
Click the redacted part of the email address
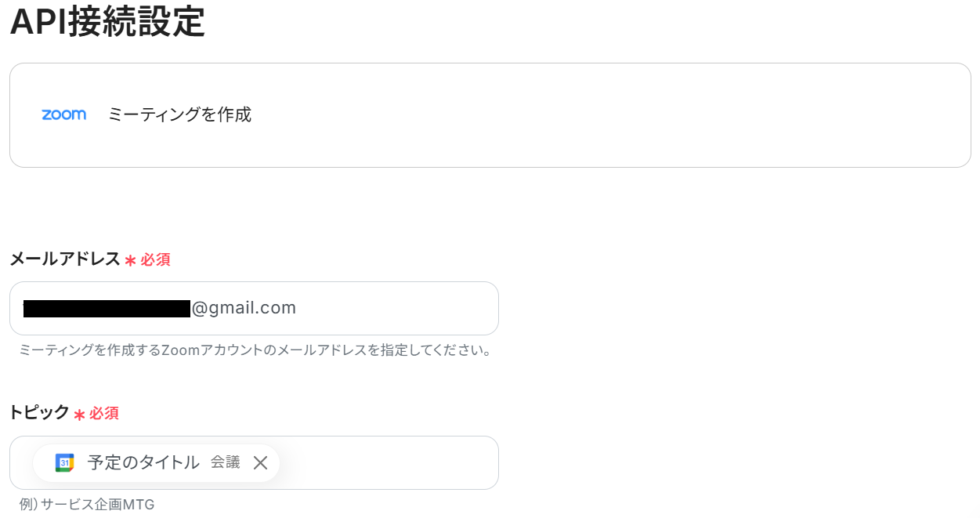107,308
